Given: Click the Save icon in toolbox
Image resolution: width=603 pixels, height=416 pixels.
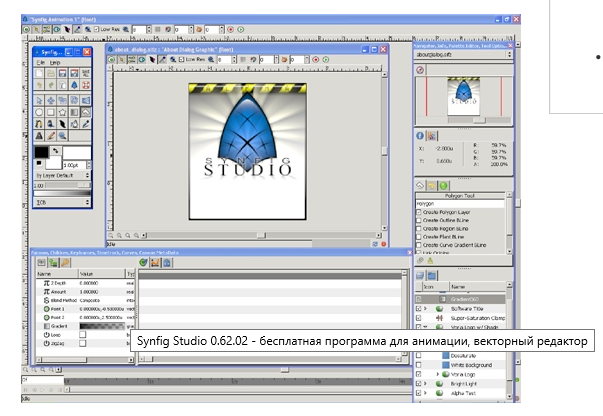Looking at the screenshot, I should tap(62, 73).
